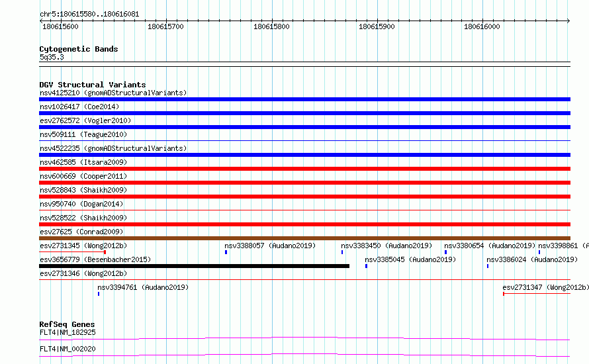Click the nsv4125210 gnomADStructuralVariants label
The width and height of the screenshot is (589, 364).
113,93
